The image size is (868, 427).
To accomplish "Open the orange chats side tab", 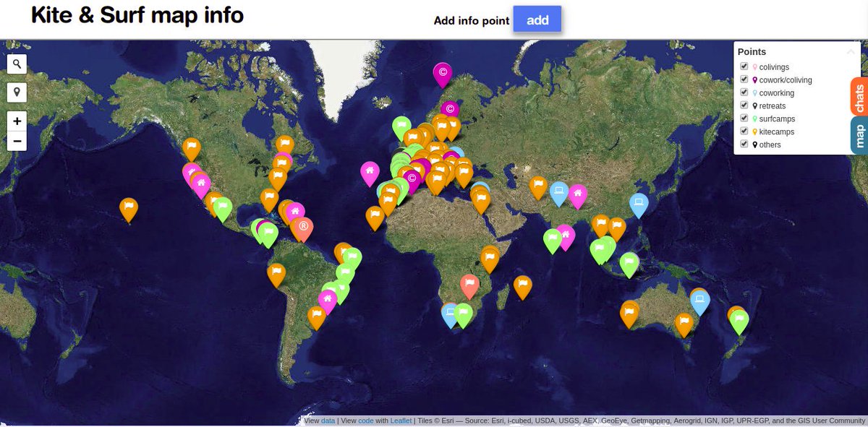I will [x=859, y=98].
